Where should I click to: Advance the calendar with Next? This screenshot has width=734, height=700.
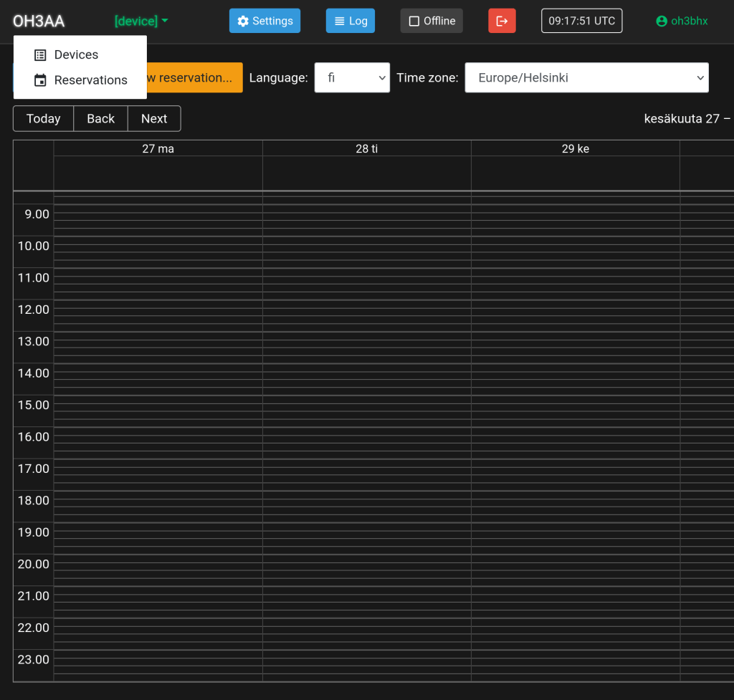click(x=154, y=119)
